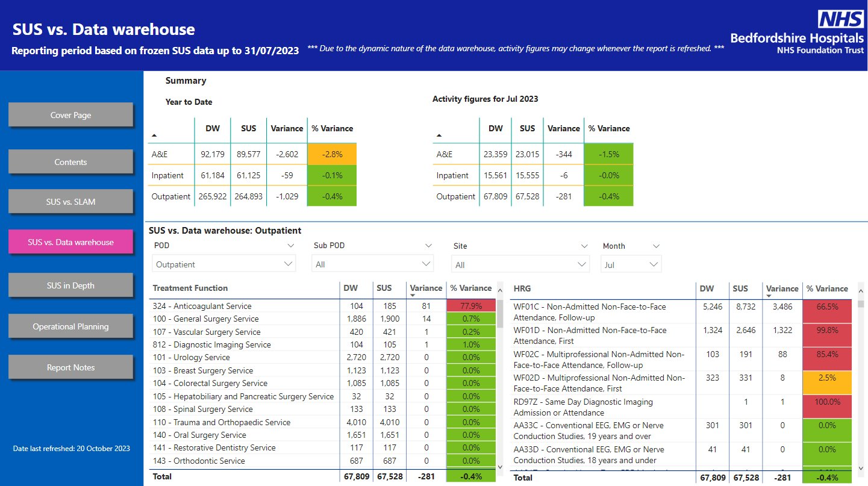The height and width of the screenshot is (486, 868).
Task: Select Outpatient in the POD slicer
Action: click(x=223, y=263)
